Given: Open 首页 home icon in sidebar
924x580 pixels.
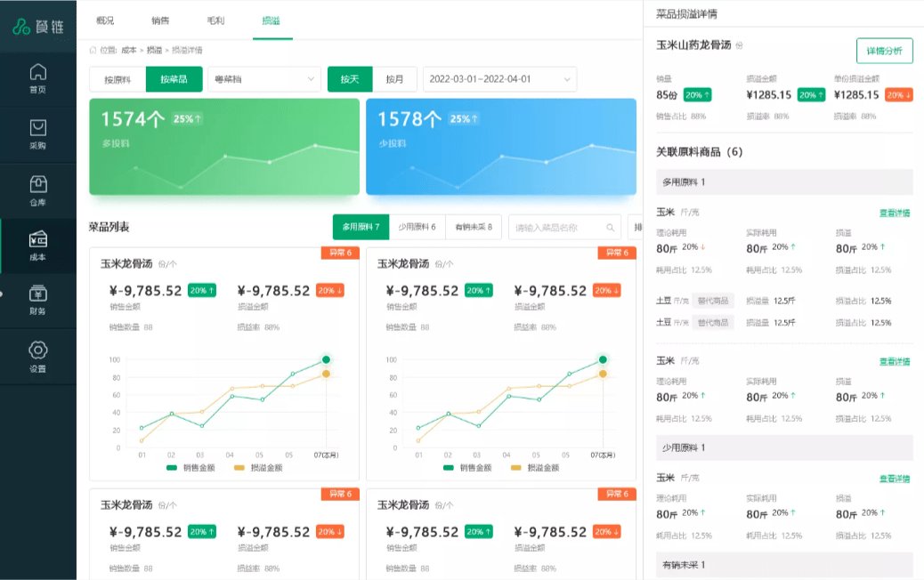Looking at the screenshot, I should point(37,77).
